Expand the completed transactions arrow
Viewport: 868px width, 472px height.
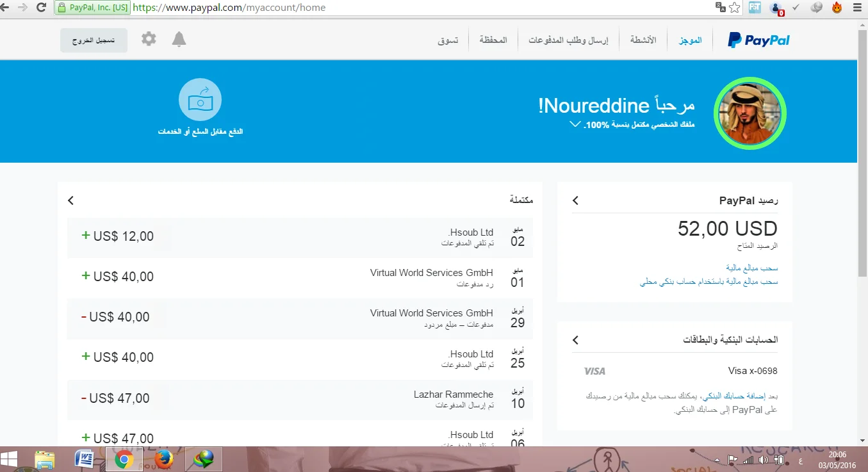[70, 200]
